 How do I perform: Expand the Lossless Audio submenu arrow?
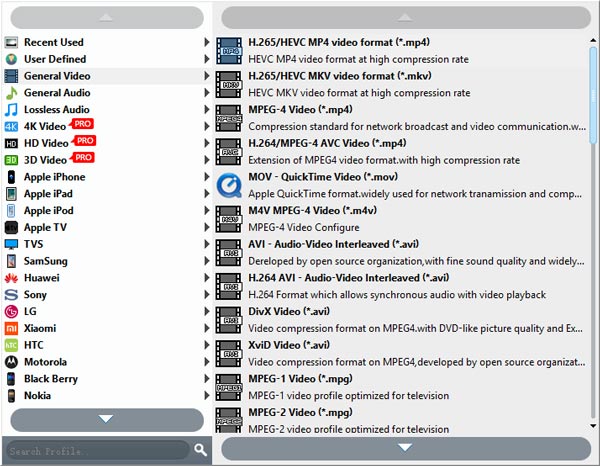(207, 110)
